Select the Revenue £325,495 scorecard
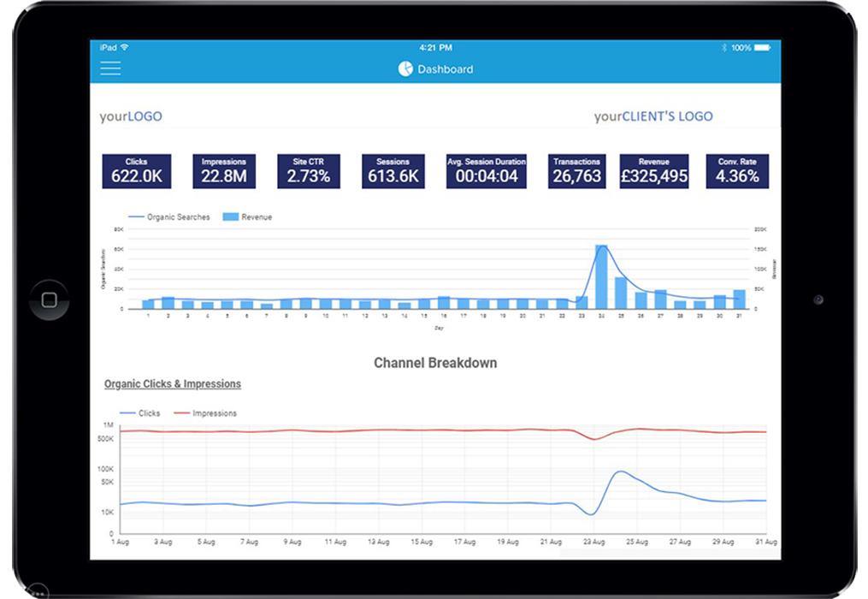Viewport: 868px width, 599px height. (x=654, y=171)
